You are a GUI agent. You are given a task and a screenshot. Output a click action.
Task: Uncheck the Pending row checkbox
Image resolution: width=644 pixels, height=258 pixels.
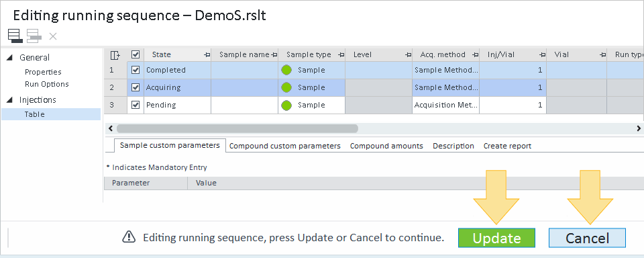tap(136, 105)
